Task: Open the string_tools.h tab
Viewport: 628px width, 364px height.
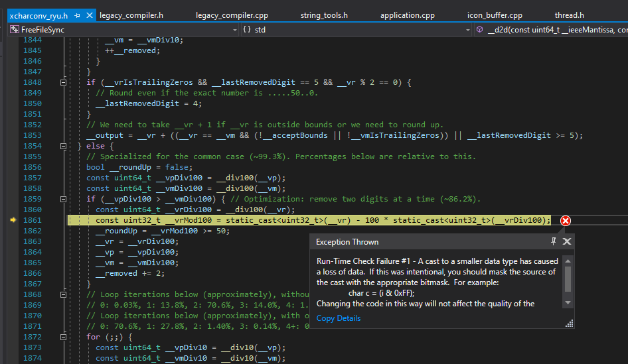Action: 324,16
